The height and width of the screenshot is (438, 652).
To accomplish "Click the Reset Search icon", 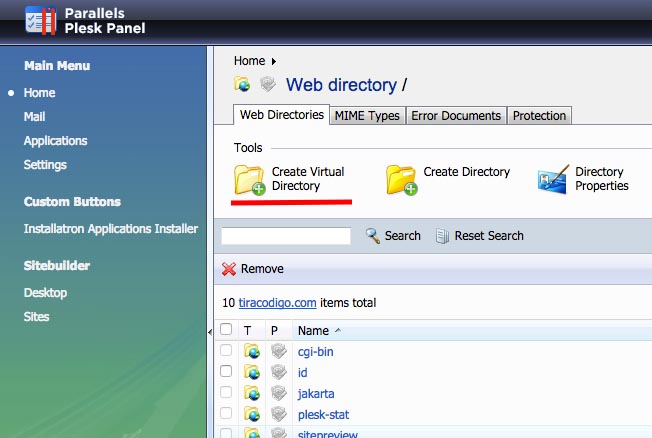I will click(443, 236).
